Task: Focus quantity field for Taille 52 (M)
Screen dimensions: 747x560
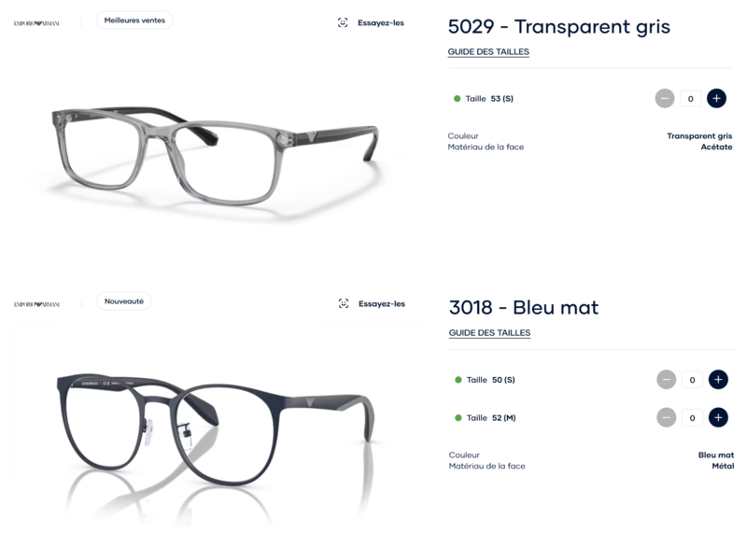Action: pos(692,417)
